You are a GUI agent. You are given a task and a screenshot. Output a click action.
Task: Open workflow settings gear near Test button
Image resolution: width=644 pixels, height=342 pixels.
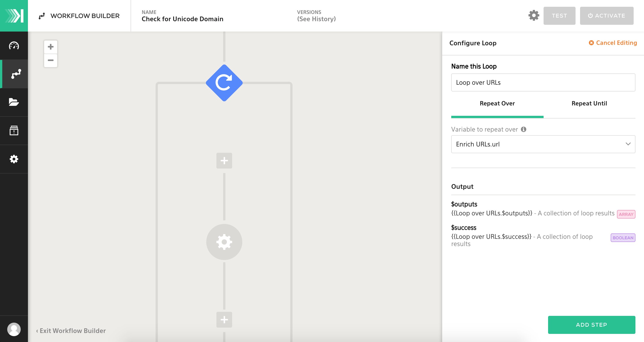[533, 16]
